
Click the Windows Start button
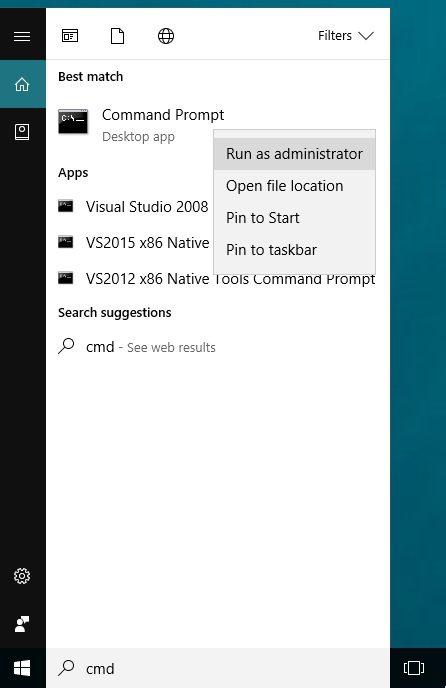[22, 668]
